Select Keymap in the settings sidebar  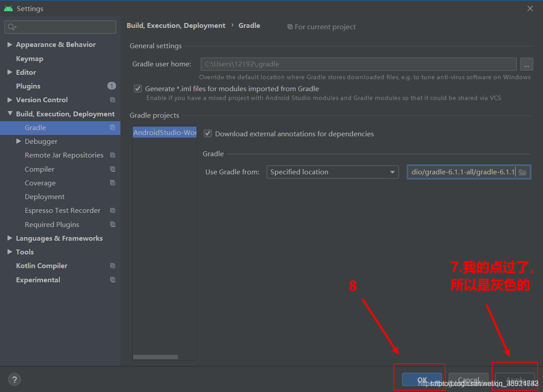pyautogui.click(x=30, y=59)
